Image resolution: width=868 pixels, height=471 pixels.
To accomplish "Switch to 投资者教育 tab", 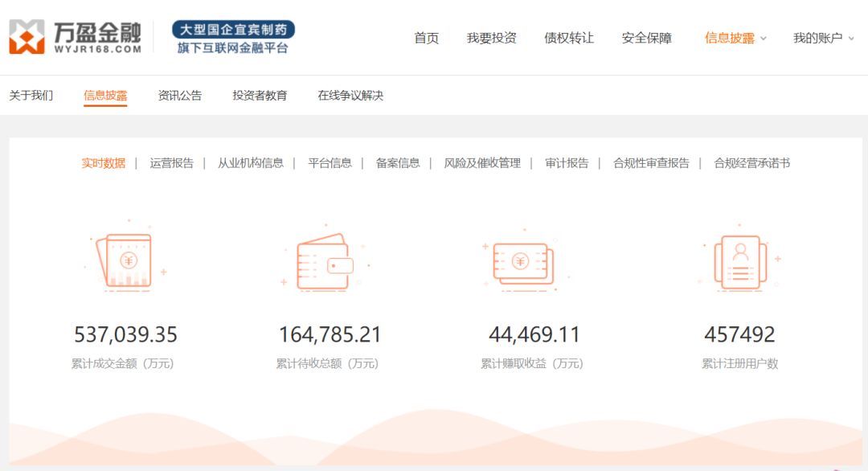I will [x=260, y=95].
